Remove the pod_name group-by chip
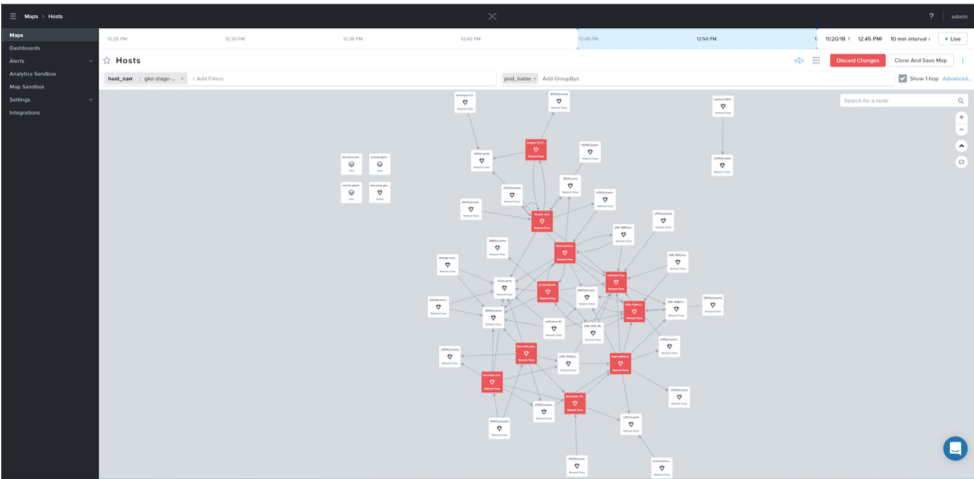Screen dimensions: 974x479 534,78
